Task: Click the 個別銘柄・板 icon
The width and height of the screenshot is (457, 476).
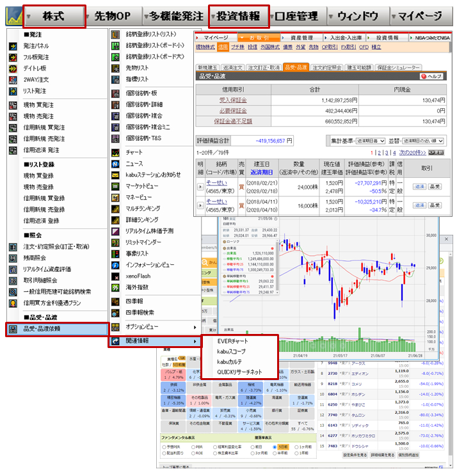Action: point(115,93)
